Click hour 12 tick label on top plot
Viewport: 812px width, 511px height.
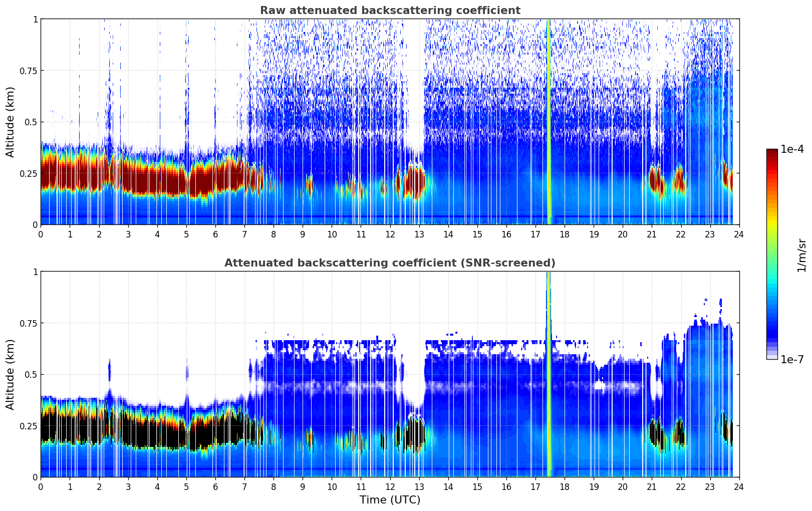coord(390,234)
